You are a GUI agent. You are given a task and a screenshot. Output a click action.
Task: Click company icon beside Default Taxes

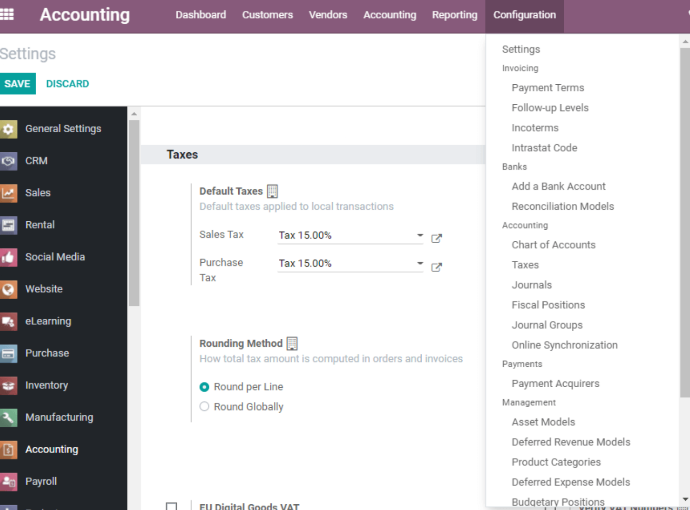coord(272,191)
